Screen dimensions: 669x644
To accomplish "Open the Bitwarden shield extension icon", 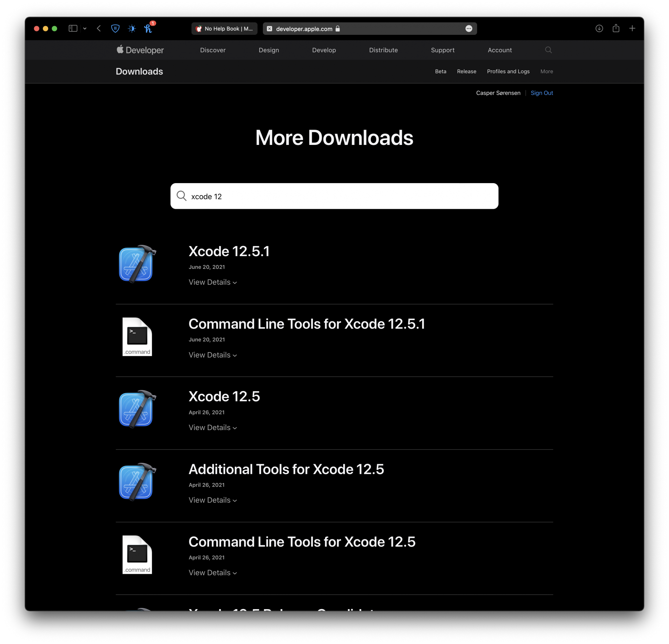I will 115,28.
